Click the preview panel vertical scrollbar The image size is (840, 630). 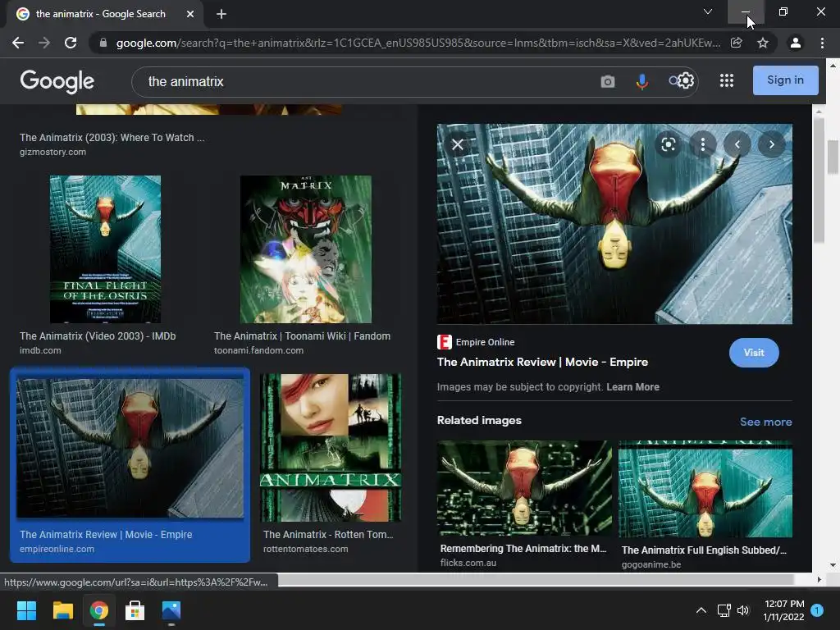click(x=818, y=180)
